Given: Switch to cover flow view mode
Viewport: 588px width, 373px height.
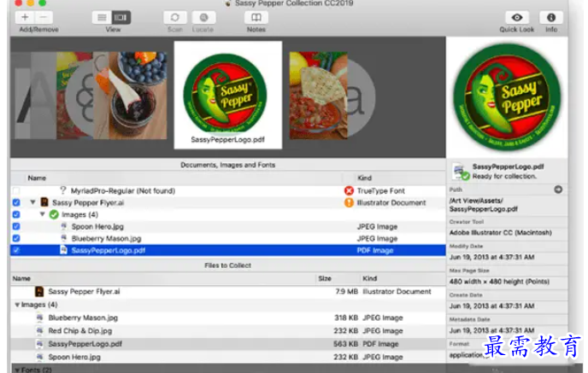Looking at the screenshot, I should click(x=121, y=18).
